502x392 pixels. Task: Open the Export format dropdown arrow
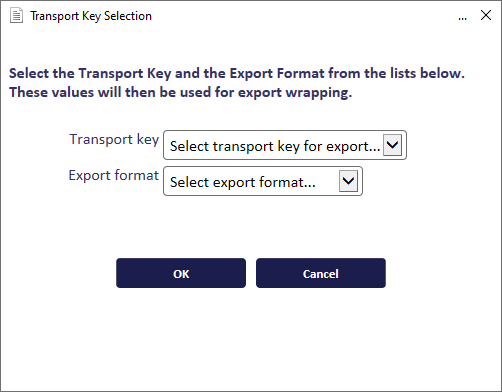tap(348, 181)
